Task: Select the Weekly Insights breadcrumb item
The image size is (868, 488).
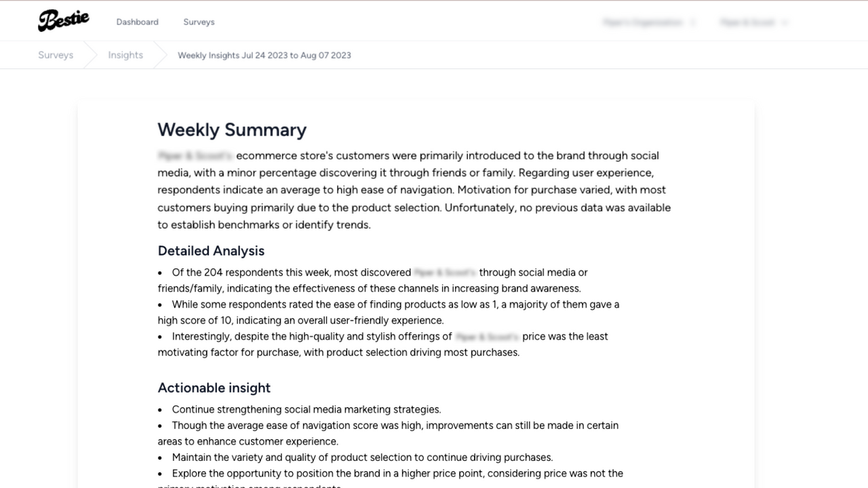Action: click(x=264, y=55)
